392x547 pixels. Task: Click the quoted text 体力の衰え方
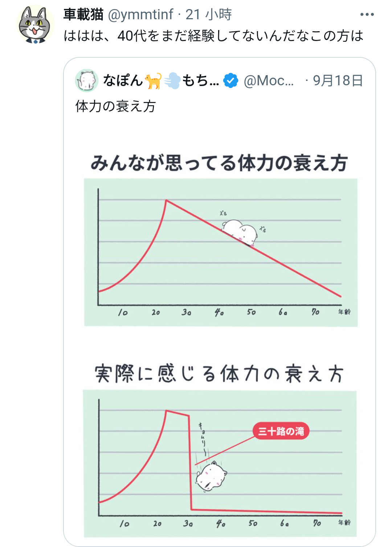click(x=116, y=106)
